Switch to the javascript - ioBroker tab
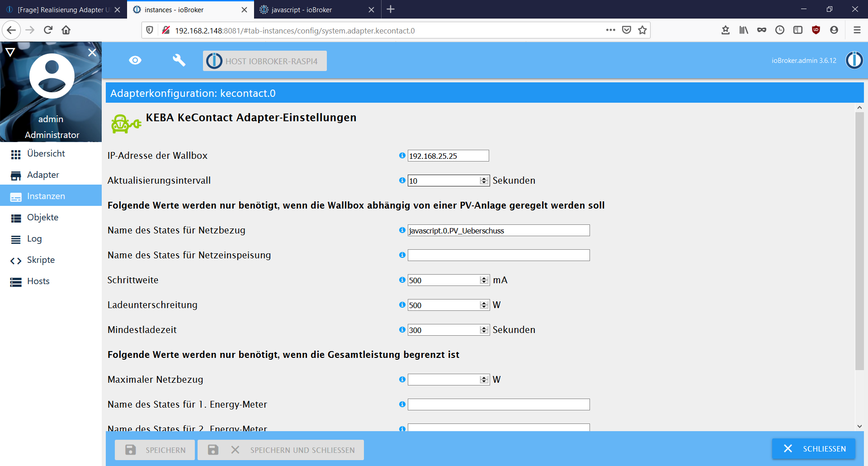The height and width of the screenshot is (466, 868). click(317, 10)
